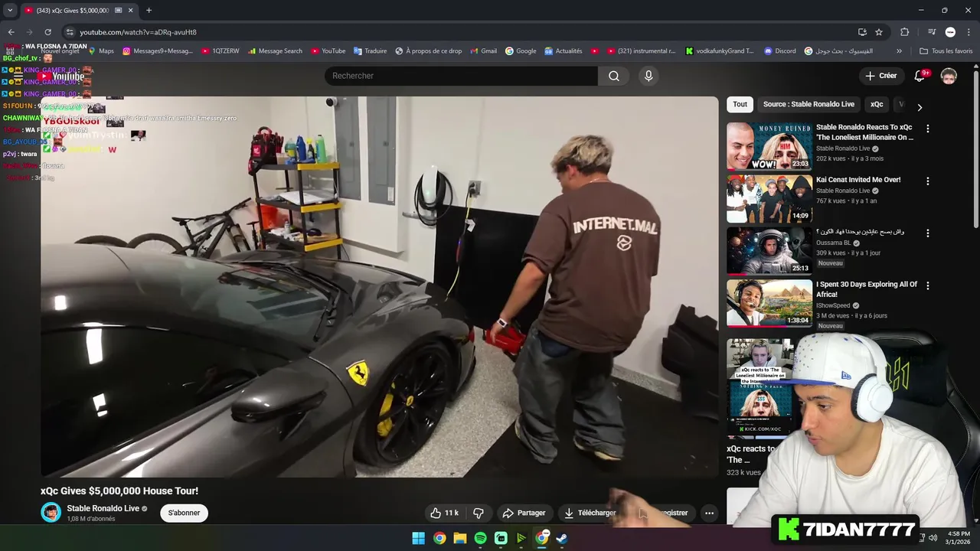Click the Stable Ronaldo Live channel avatar
Viewport: 980px width, 551px height.
coord(51,513)
